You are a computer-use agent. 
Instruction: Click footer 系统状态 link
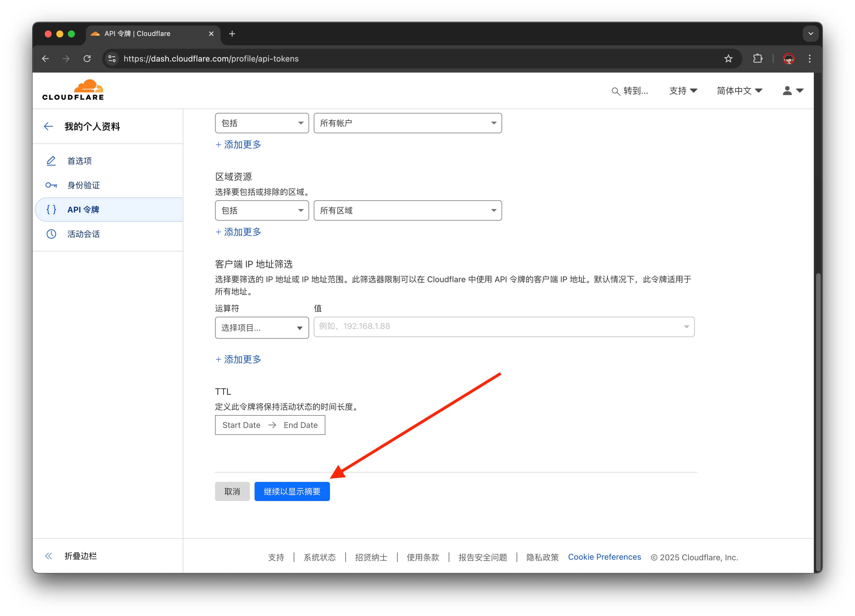pyautogui.click(x=320, y=557)
